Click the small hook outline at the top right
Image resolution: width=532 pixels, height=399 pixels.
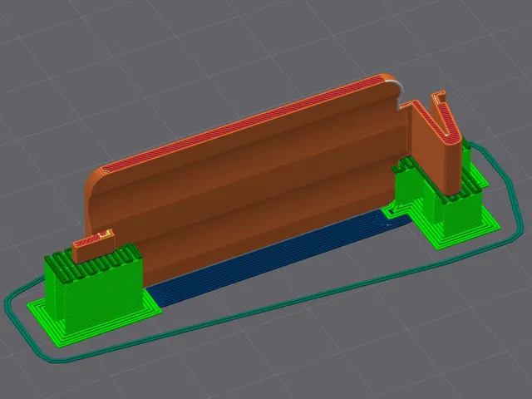coord(439,96)
